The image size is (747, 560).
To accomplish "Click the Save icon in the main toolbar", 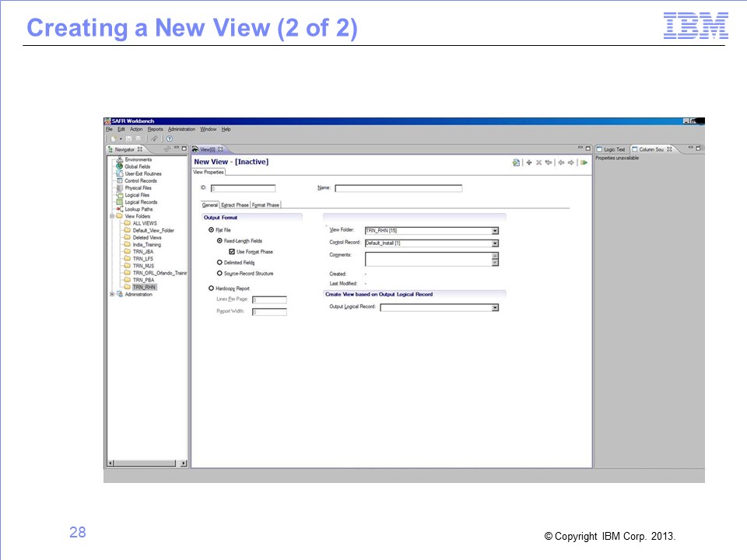I will pyautogui.click(x=128, y=138).
